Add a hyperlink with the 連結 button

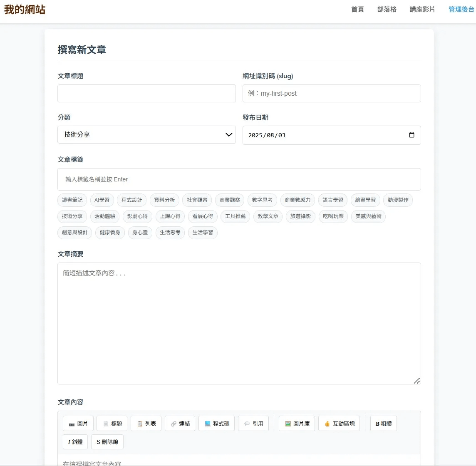pos(180,424)
